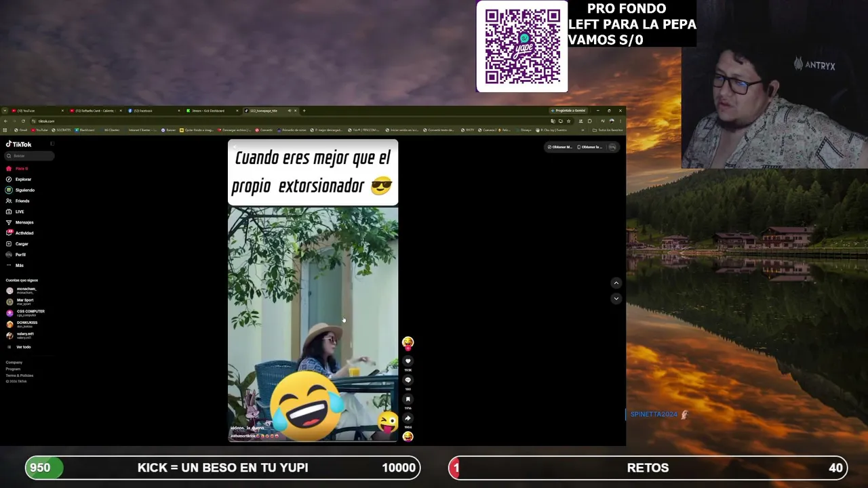Mute the TikTok tab audio icon
868x488 pixels.
click(x=289, y=110)
